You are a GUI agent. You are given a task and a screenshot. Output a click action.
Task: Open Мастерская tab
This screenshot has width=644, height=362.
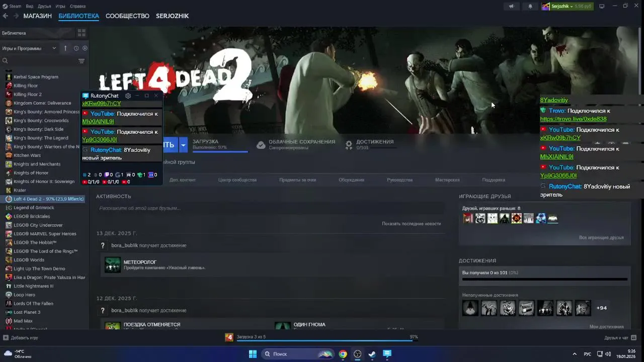tap(447, 180)
